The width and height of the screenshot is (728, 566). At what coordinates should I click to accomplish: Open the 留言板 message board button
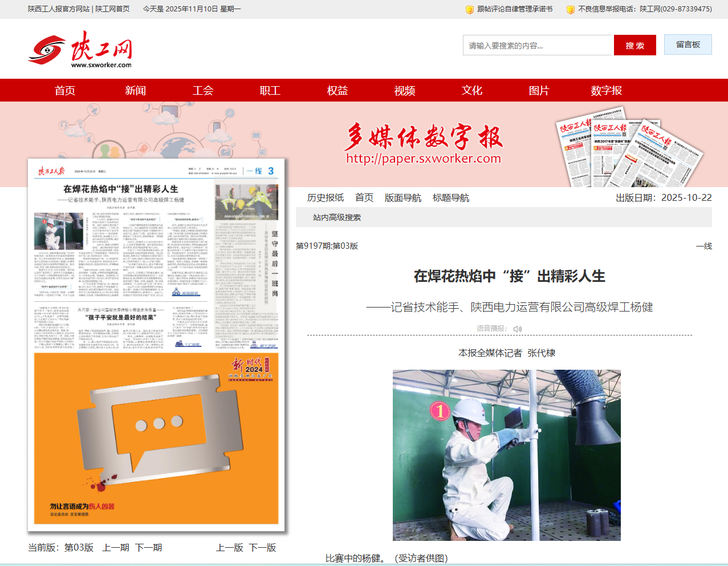[688, 45]
